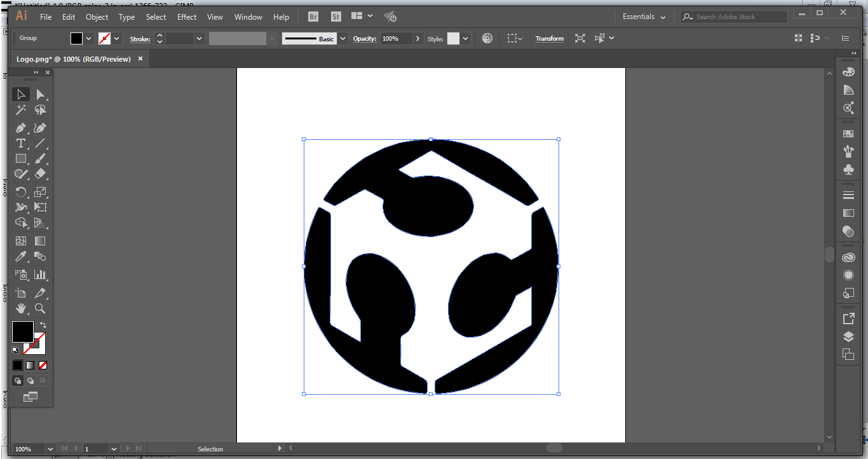
Task: Select the Free Transform tool
Action: [40, 207]
